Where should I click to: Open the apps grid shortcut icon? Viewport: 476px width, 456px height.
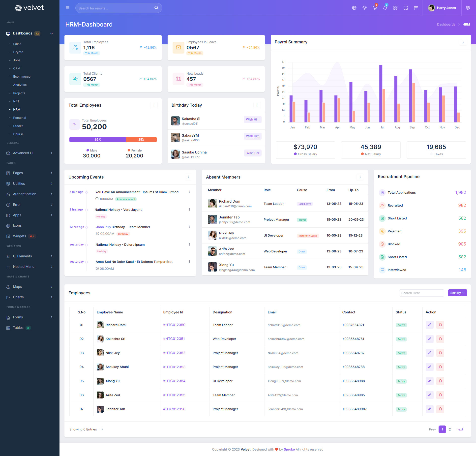tap(395, 8)
